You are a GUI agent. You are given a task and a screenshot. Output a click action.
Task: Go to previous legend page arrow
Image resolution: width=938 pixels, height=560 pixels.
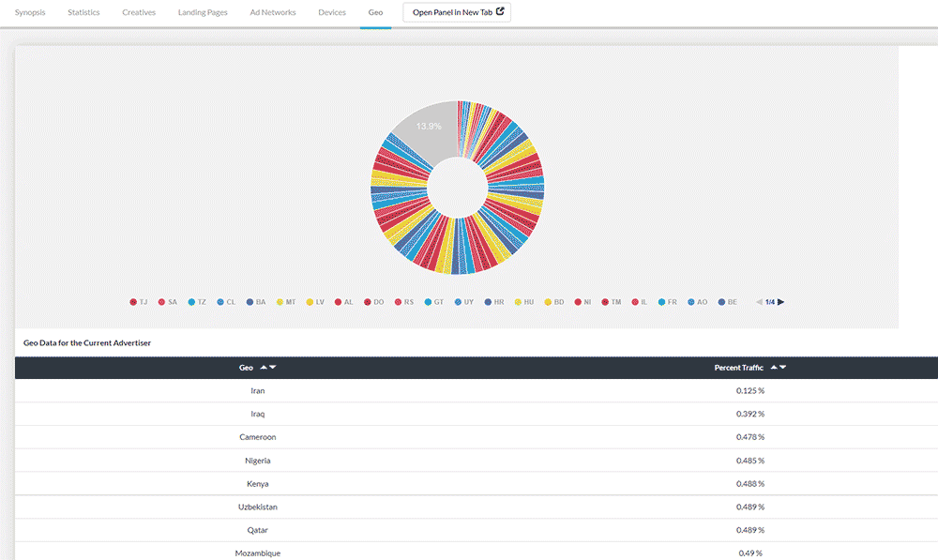tap(760, 302)
